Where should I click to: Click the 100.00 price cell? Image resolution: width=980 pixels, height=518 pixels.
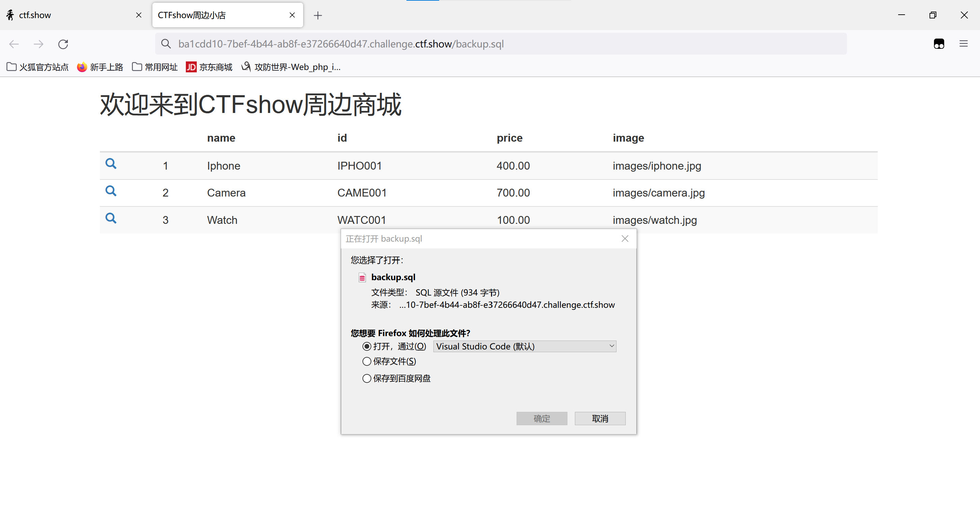tap(513, 220)
